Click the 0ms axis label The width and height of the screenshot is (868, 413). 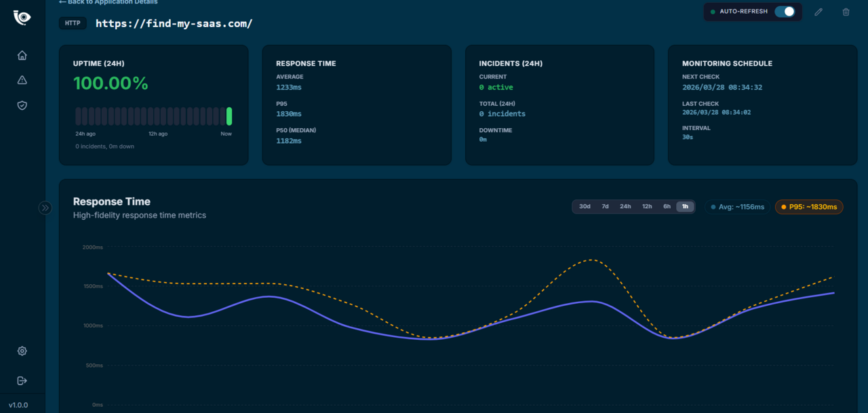[97, 405]
